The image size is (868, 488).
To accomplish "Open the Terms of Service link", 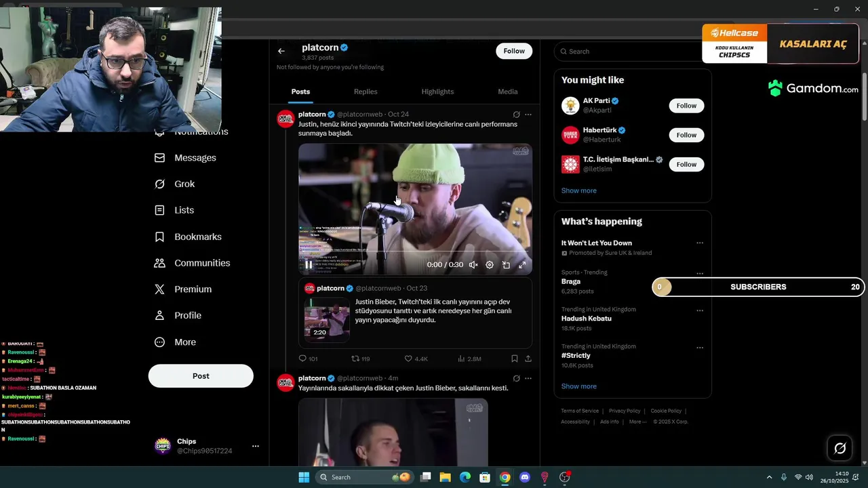I will click(580, 411).
